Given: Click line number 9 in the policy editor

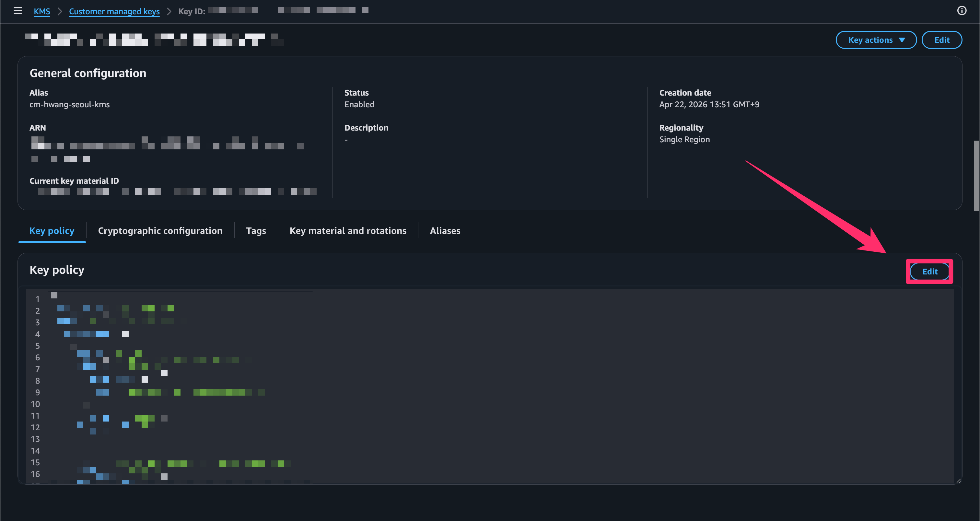Looking at the screenshot, I should pyautogui.click(x=37, y=392).
